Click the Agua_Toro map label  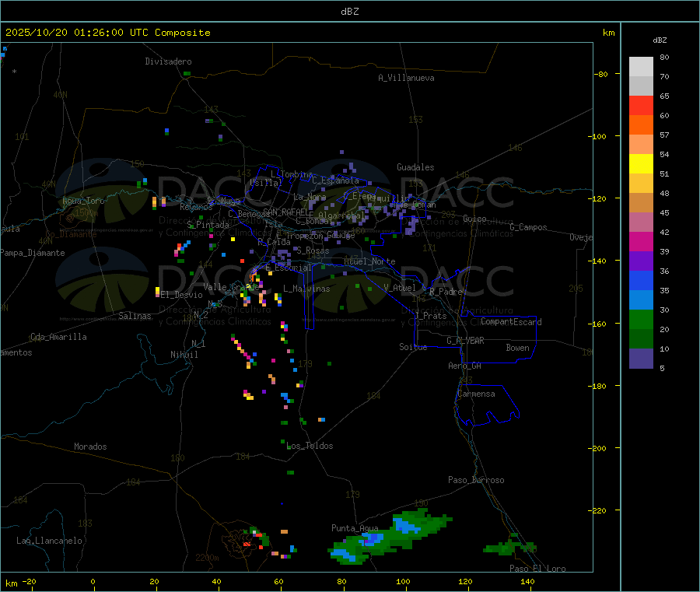(x=83, y=201)
